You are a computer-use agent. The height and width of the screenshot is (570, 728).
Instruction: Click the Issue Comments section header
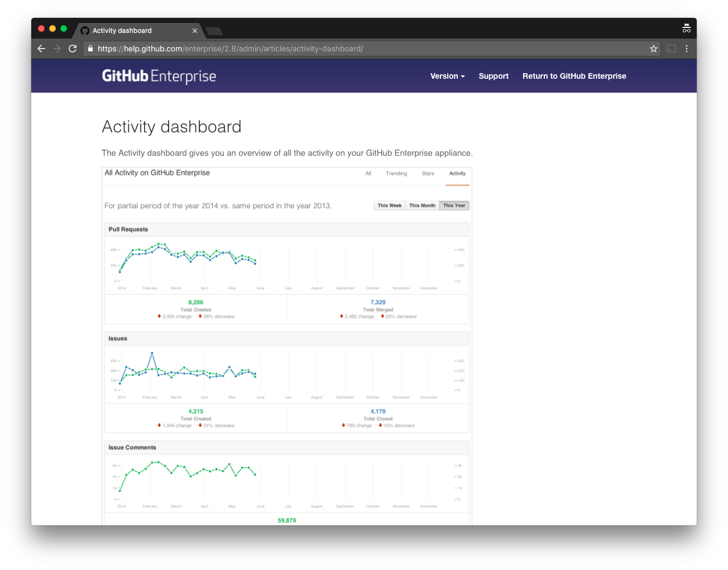[x=287, y=448]
